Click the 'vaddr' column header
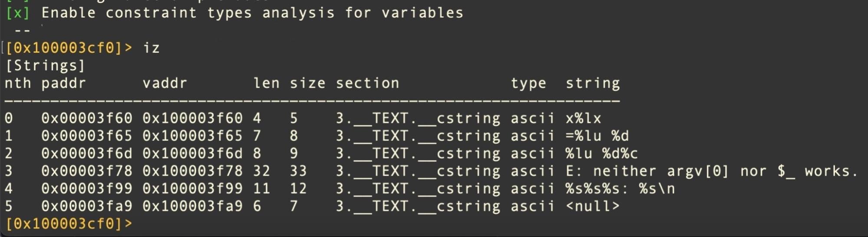Viewport: 868px width, 237px height. point(165,83)
